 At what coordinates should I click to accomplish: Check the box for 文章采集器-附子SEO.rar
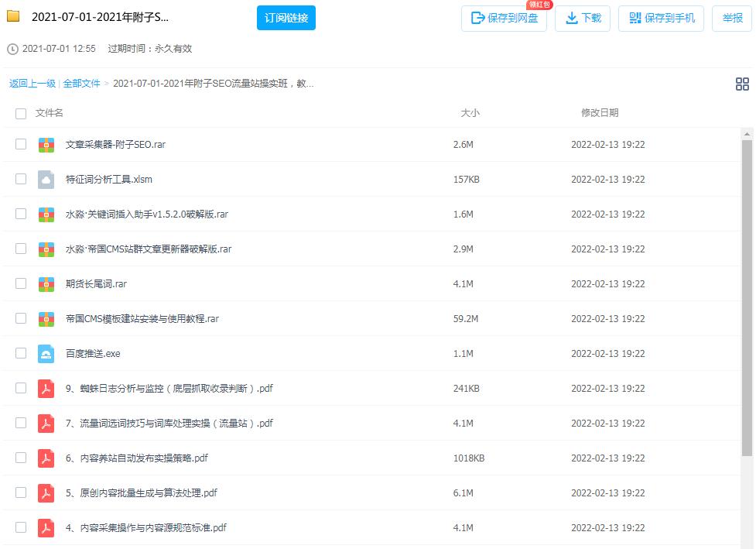(21, 144)
